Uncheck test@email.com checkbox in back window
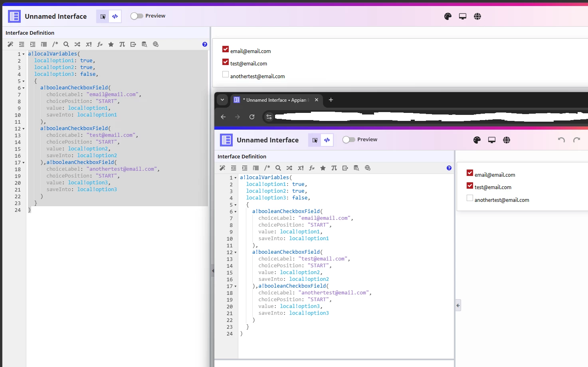The width and height of the screenshot is (588, 367). coord(226,62)
